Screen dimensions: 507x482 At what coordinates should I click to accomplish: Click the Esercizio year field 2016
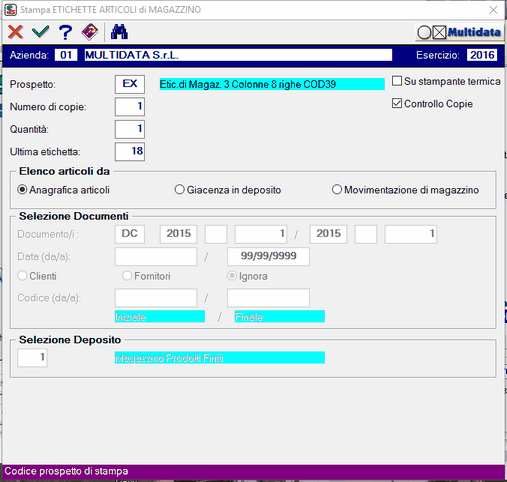482,55
